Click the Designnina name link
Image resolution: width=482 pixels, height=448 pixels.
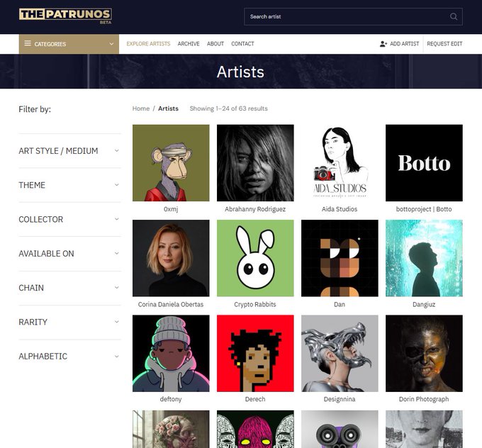(x=340, y=399)
